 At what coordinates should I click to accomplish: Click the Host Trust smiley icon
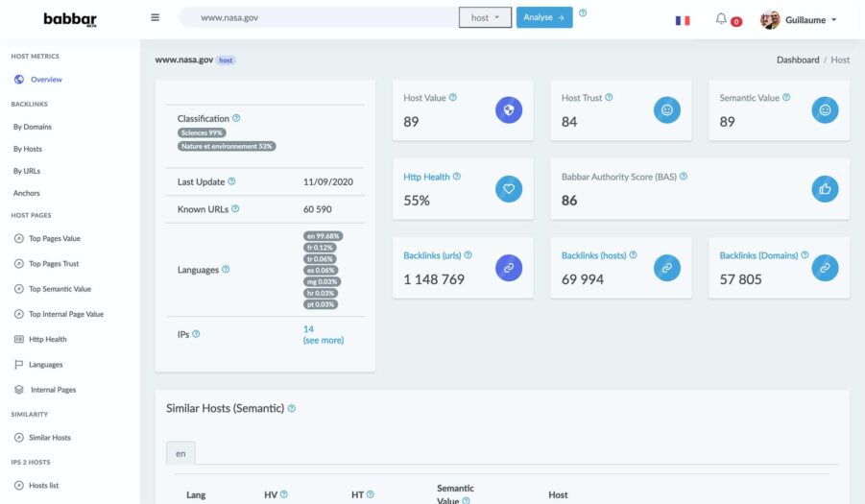[x=667, y=109]
